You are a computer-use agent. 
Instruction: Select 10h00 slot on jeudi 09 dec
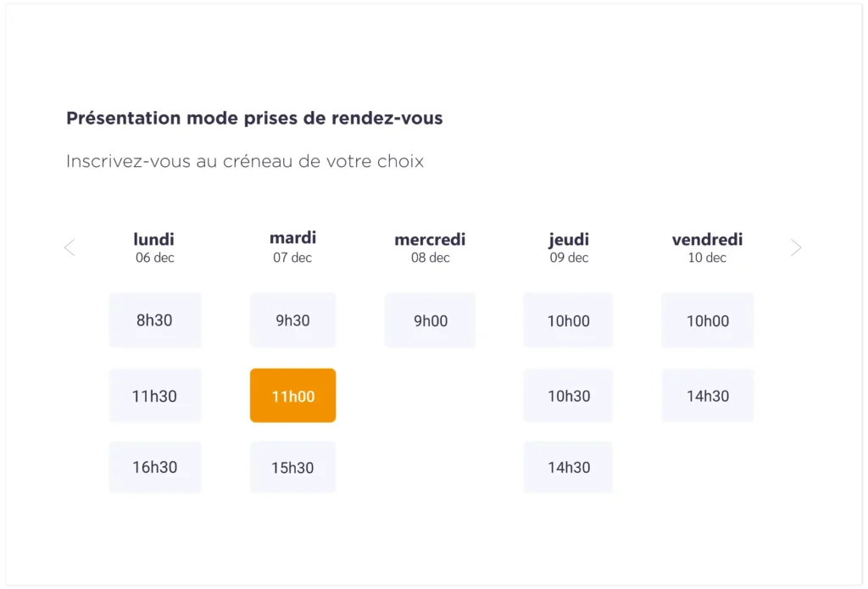[x=569, y=320]
